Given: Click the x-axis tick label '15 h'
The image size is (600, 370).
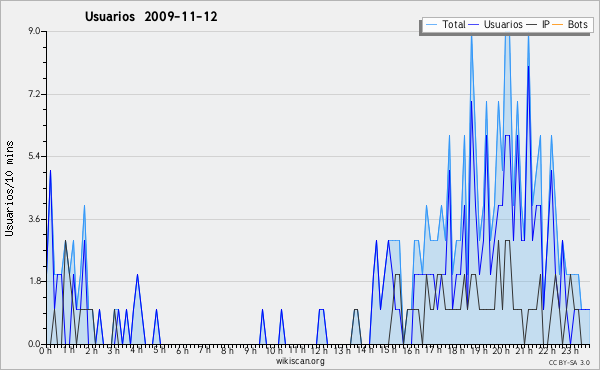Looking at the screenshot, I should (388, 350).
